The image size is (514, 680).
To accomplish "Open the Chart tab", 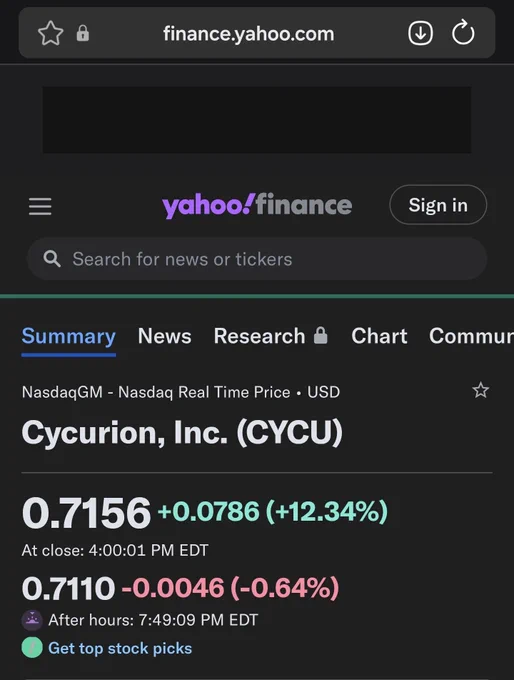I will pyautogui.click(x=379, y=336).
